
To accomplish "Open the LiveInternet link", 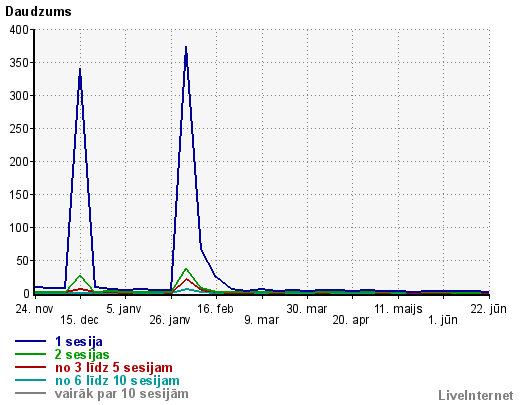I will click(x=476, y=395).
